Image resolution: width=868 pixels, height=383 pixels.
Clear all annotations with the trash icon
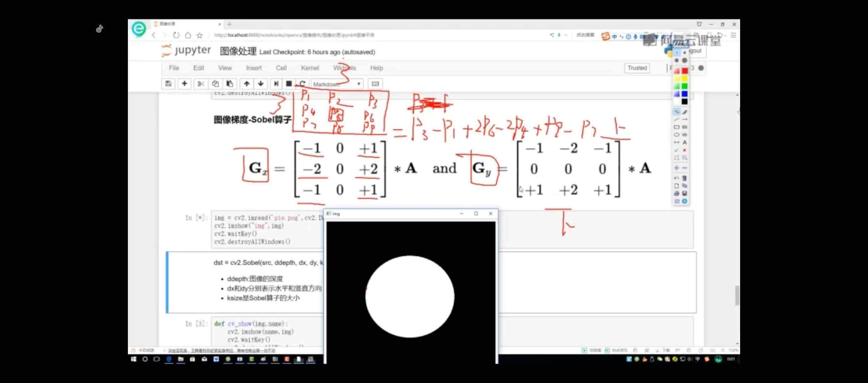pyautogui.click(x=685, y=178)
